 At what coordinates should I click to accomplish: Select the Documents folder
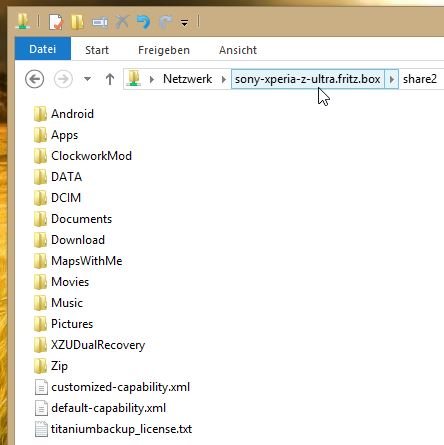(73, 219)
